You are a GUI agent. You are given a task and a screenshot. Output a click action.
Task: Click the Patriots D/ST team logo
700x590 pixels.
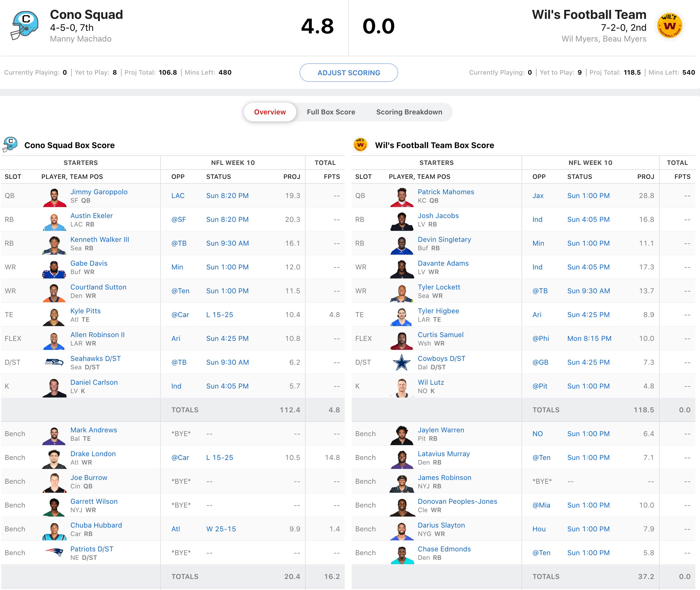(54, 553)
